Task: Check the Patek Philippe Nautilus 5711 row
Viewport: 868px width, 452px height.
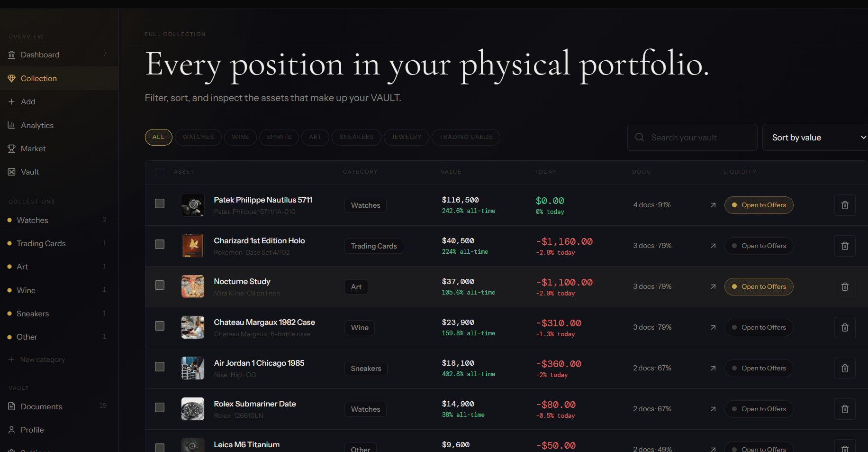Action: 160,203
